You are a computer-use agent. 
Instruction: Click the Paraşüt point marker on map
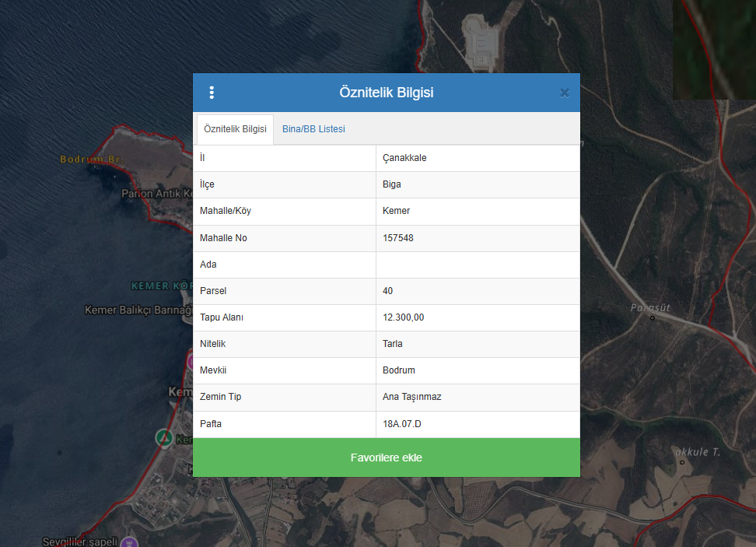[652, 318]
